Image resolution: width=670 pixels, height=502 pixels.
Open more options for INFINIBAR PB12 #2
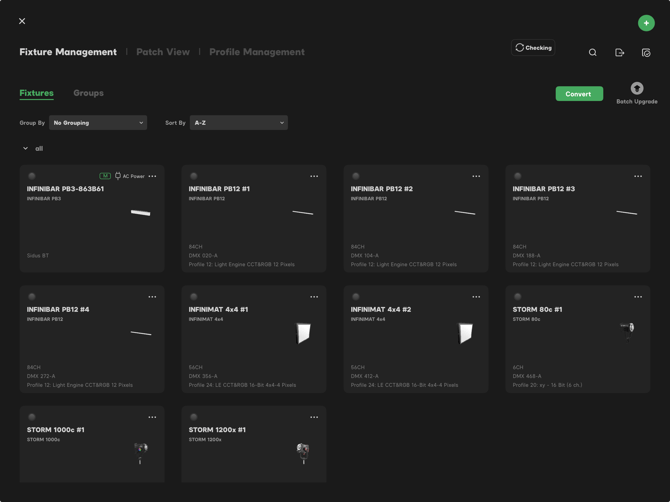pyautogui.click(x=476, y=176)
